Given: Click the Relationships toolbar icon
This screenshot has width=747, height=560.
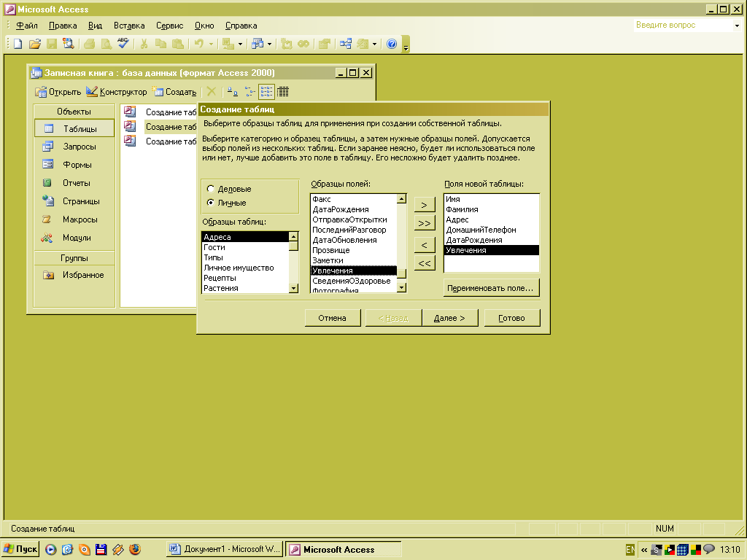Looking at the screenshot, I should tap(345, 44).
